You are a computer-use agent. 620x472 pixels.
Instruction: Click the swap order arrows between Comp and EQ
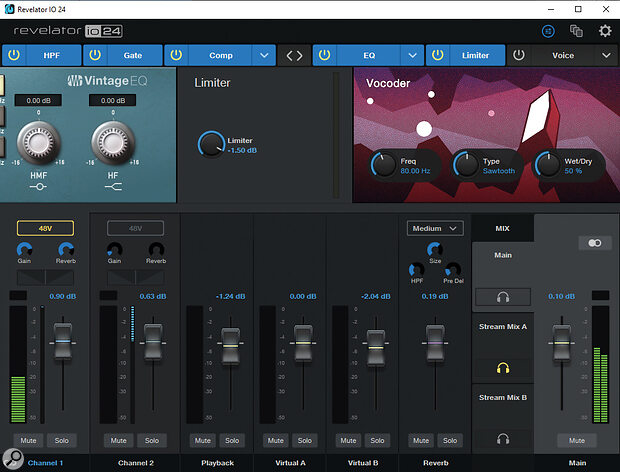(294, 55)
